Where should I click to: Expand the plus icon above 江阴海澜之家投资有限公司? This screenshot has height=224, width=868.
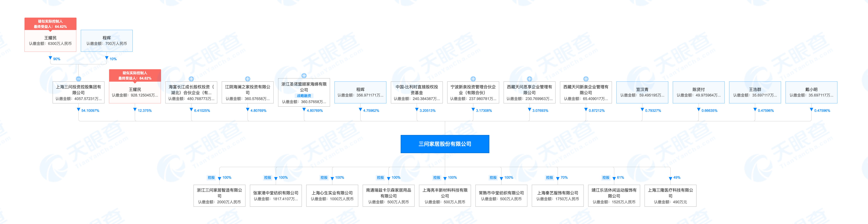tap(248, 79)
